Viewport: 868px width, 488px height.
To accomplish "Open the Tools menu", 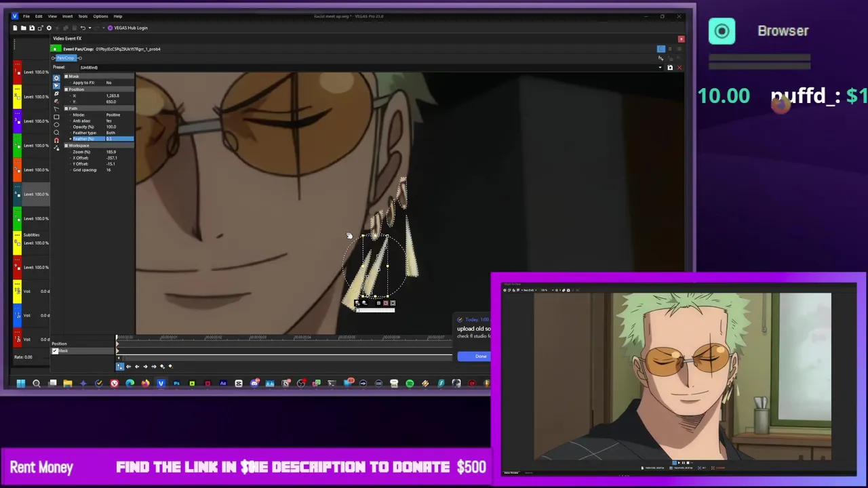I will click(x=83, y=16).
